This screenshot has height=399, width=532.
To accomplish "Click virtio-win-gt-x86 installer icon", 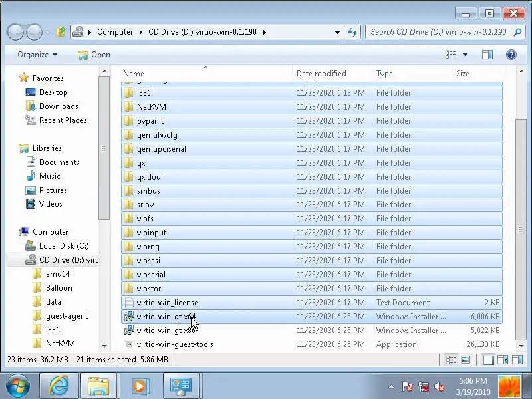I will (x=128, y=330).
